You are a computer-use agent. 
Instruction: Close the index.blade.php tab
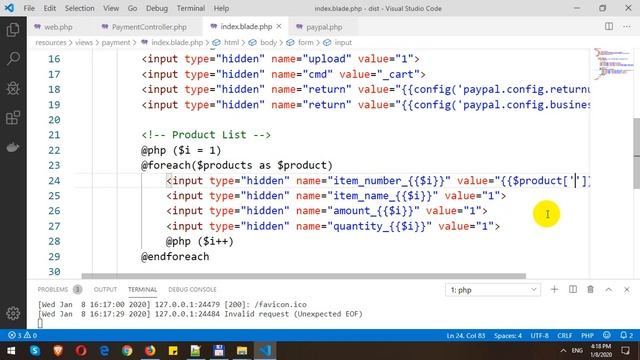[279, 26]
